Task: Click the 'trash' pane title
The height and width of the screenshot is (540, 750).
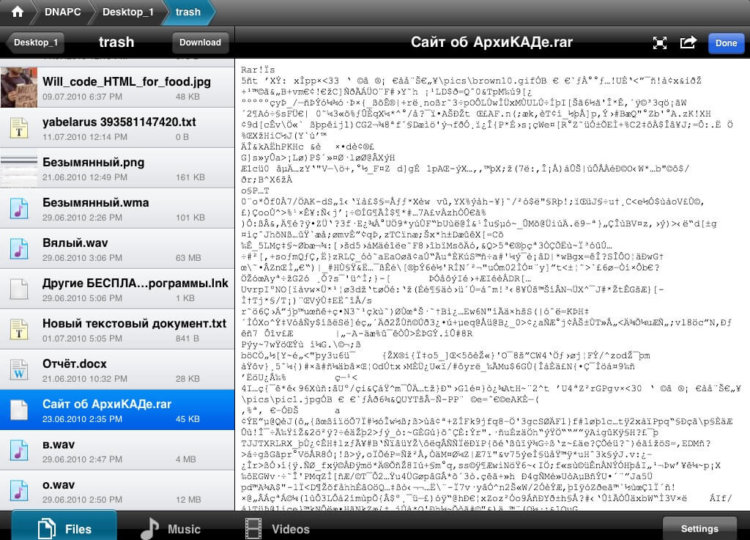Action: click(x=116, y=42)
